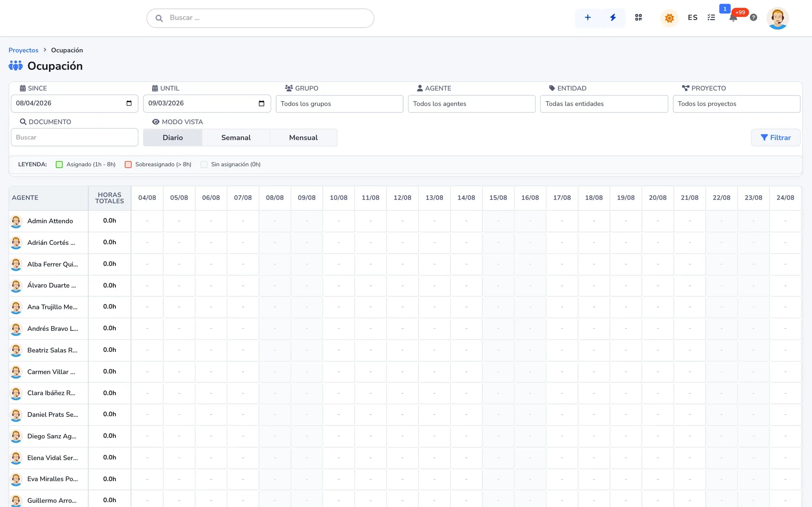Click the red Sobreasignado legend swatch
This screenshot has height=507, width=812.
coord(128,164)
